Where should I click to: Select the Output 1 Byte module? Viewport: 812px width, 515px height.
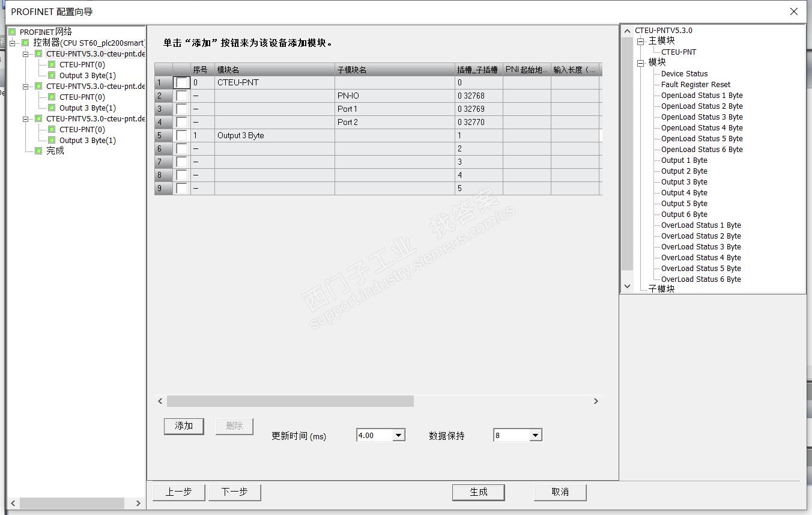(x=684, y=160)
